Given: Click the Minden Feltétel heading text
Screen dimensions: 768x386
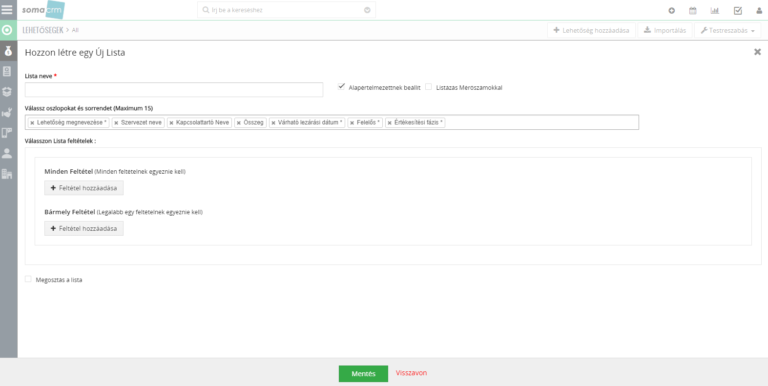Looking at the screenshot, I should coord(69,172).
